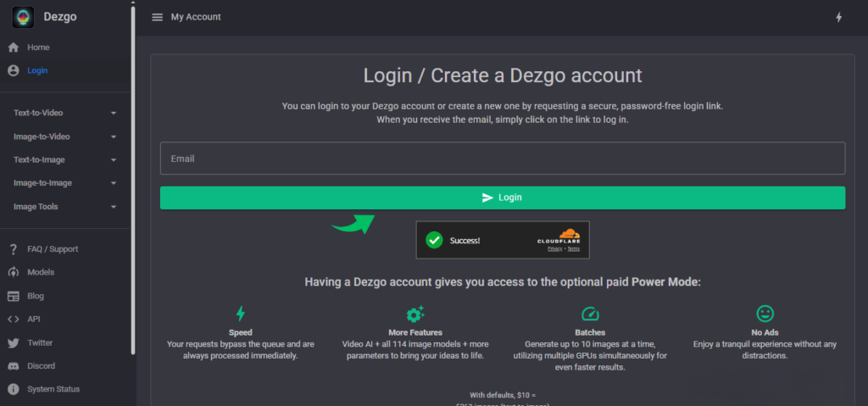This screenshot has width=868, height=406.
Task: Click the Dezgo brand name
Action: pos(60,17)
